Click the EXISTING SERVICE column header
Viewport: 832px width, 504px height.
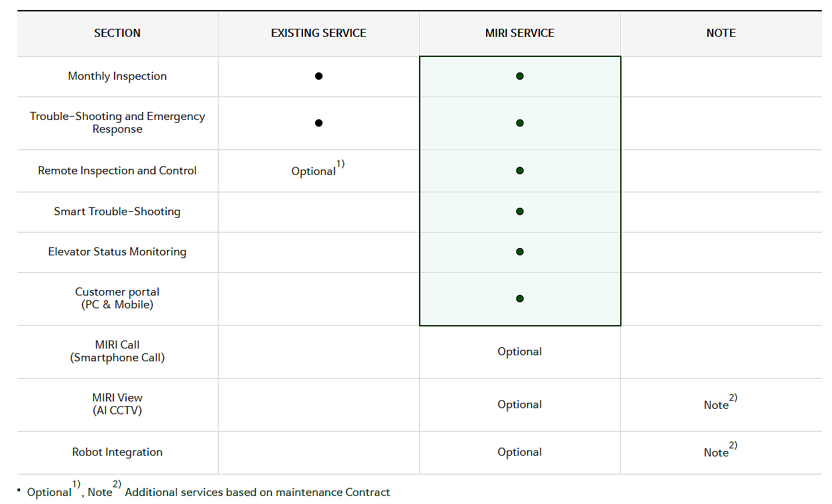pyautogui.click(x=318, y=33)
